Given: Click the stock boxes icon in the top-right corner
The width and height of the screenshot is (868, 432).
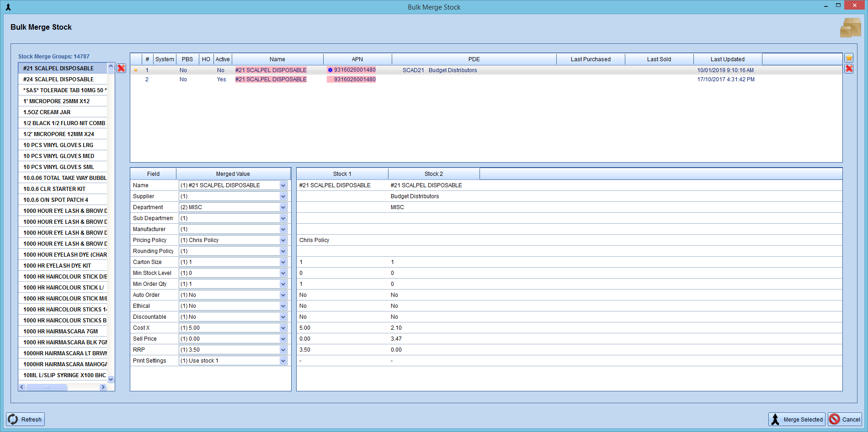Looking at the screenshot, I should click(850, 27).
